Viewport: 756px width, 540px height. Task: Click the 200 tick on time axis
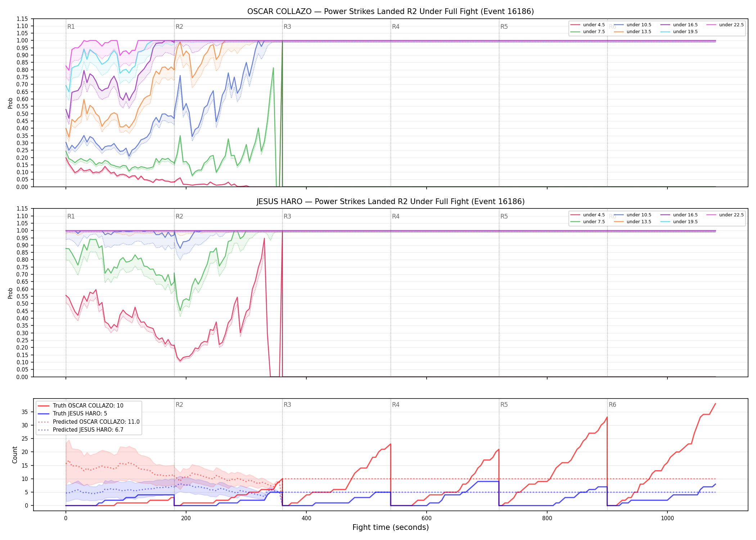(186, 518)
